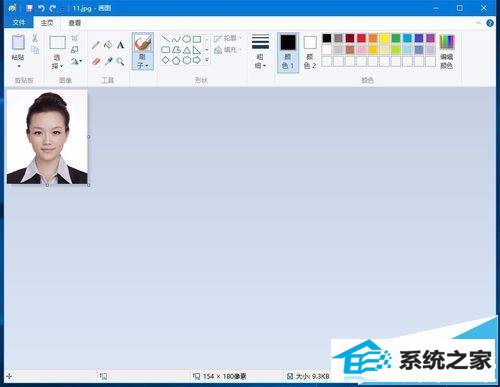
Task: Expand the shapes gallery with the bottom arrow
Action: point(207,60)
